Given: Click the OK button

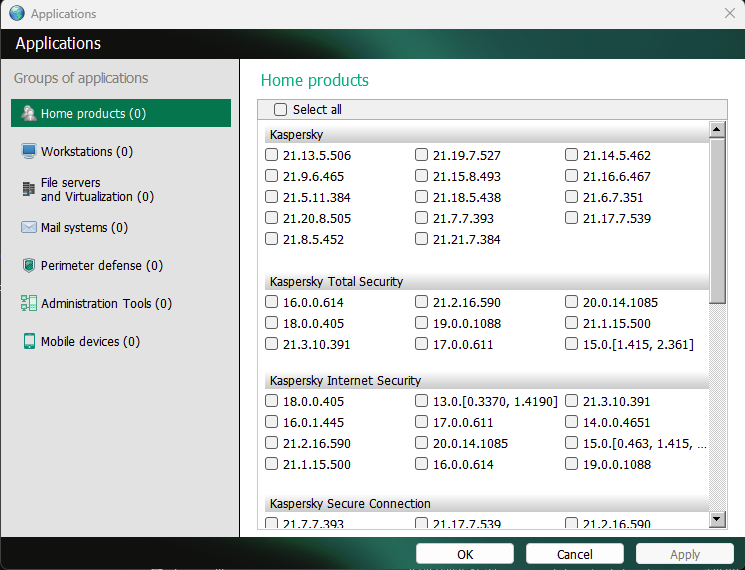Looking at the screenshot, I should [x=465, y=554].
